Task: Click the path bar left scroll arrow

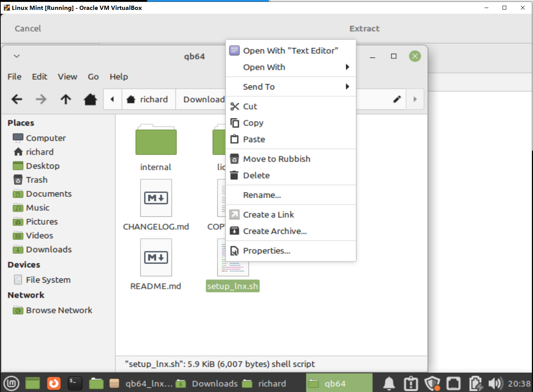Action: (x=112, y=99)
